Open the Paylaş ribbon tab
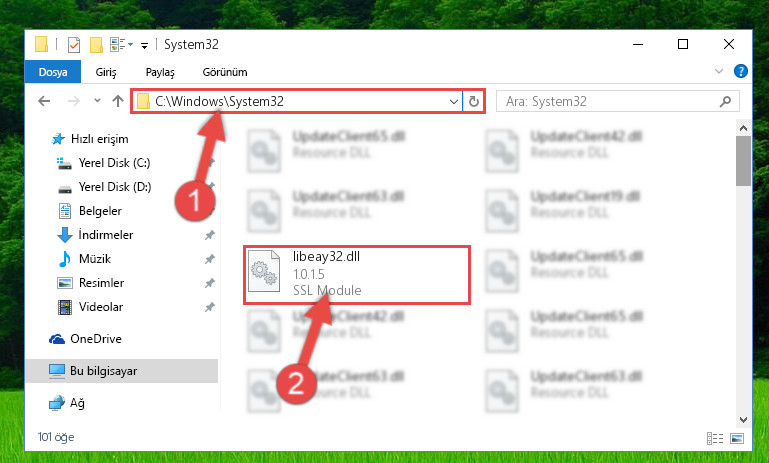The width and height of the screenshot is (769, 463). 160,72
